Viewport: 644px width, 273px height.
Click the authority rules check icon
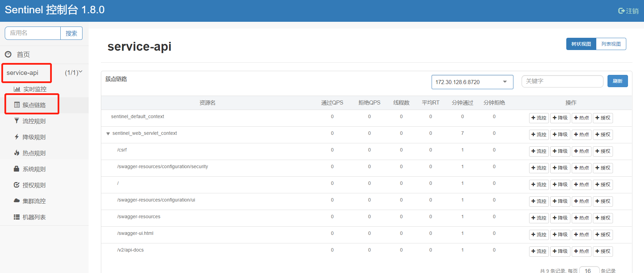point(16,185)
